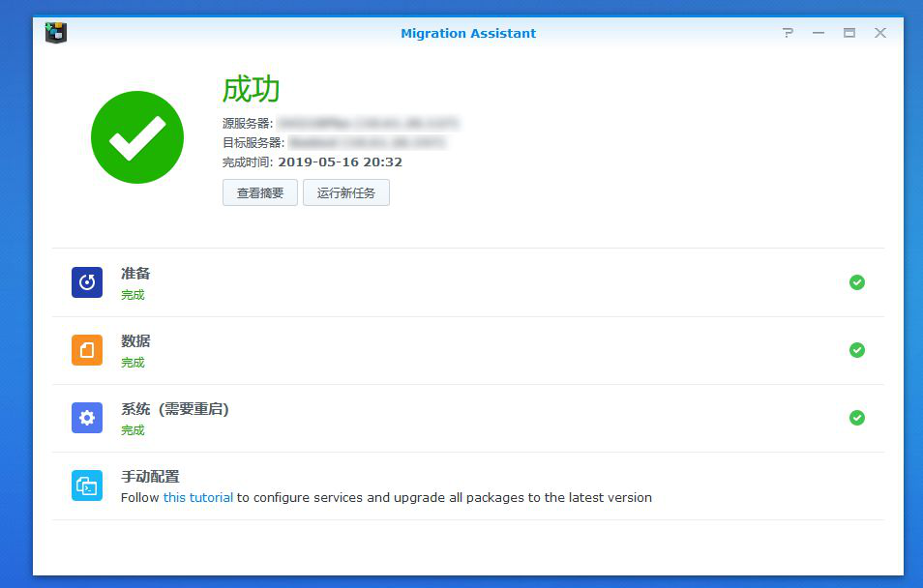Click the Migration Assistant title bar text
The height and width of the screenshot is (588, 923).
click(x=468, y=32)
